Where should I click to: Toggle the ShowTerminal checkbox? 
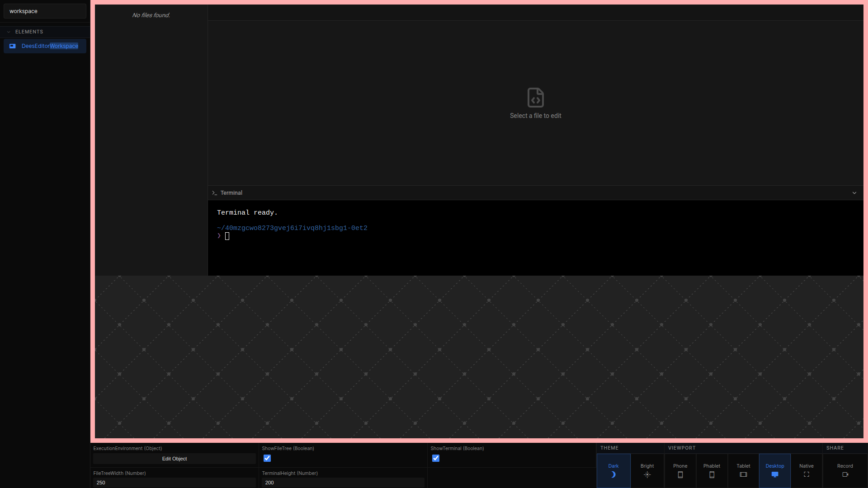436,458
